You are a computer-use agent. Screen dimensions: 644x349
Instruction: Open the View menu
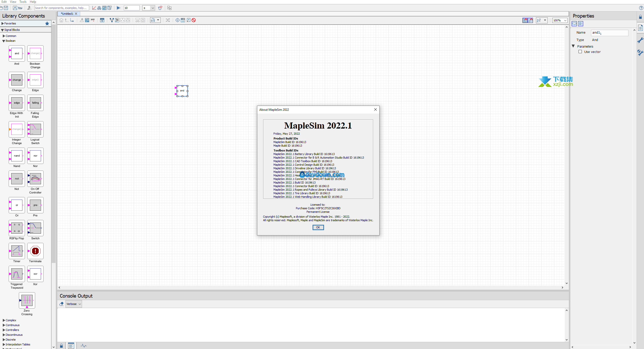point(13,2)
